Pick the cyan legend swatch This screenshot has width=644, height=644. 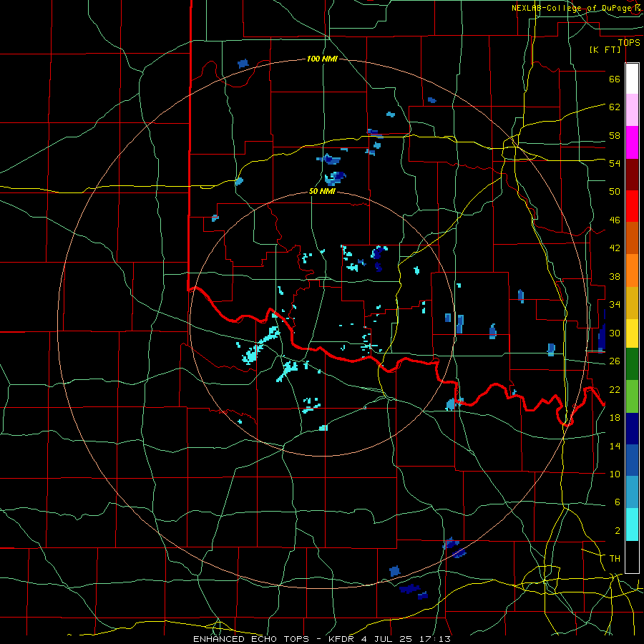coord(632,525)
